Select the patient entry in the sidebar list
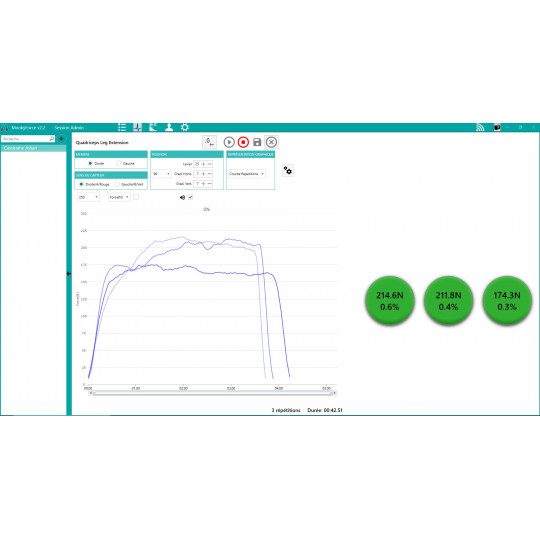Viewport: 540px width, 540px height. pos(33,148)
